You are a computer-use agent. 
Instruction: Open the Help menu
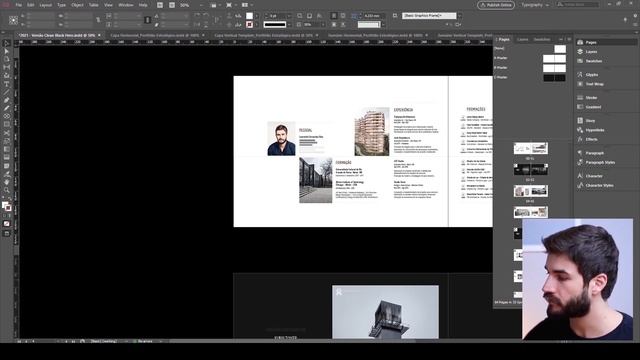(x=143, y=5)
